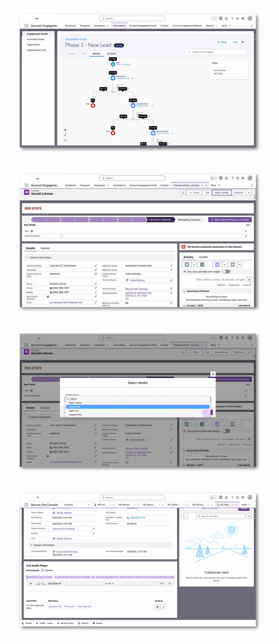Open the 1x playback speed dropdown

click(163, 583)
